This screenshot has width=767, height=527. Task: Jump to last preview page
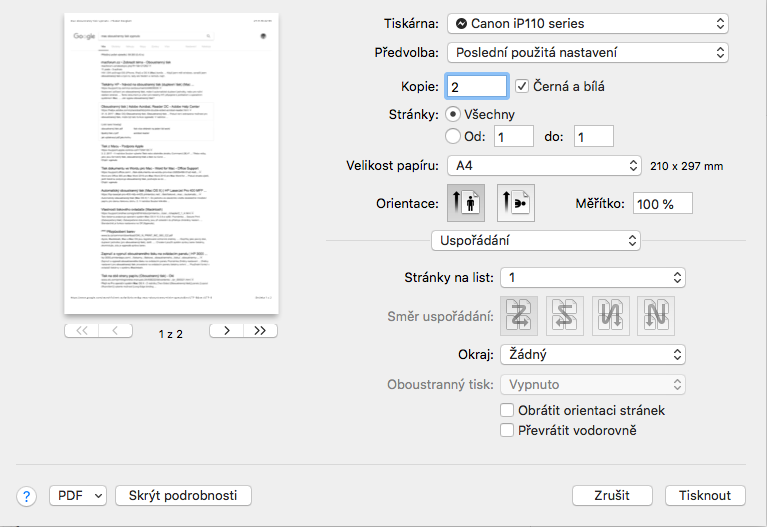pyautogui.click(x=260, y=329)
